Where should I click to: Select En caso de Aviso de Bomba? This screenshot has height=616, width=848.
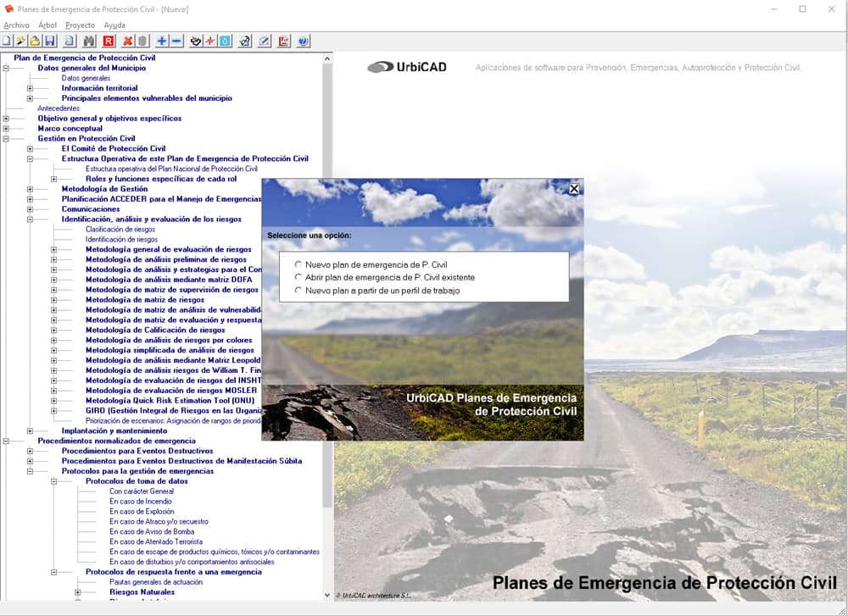point(152,532)
